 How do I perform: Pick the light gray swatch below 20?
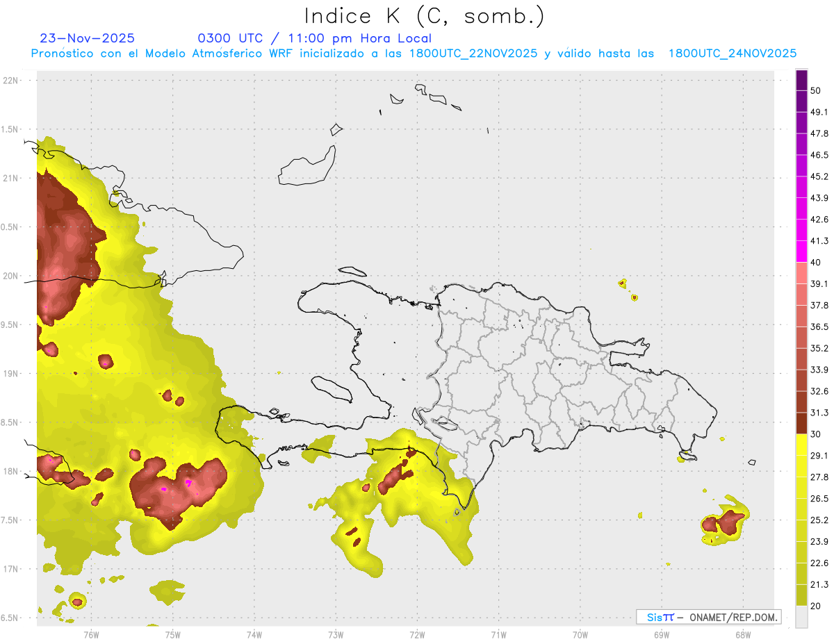pos(801,617)
